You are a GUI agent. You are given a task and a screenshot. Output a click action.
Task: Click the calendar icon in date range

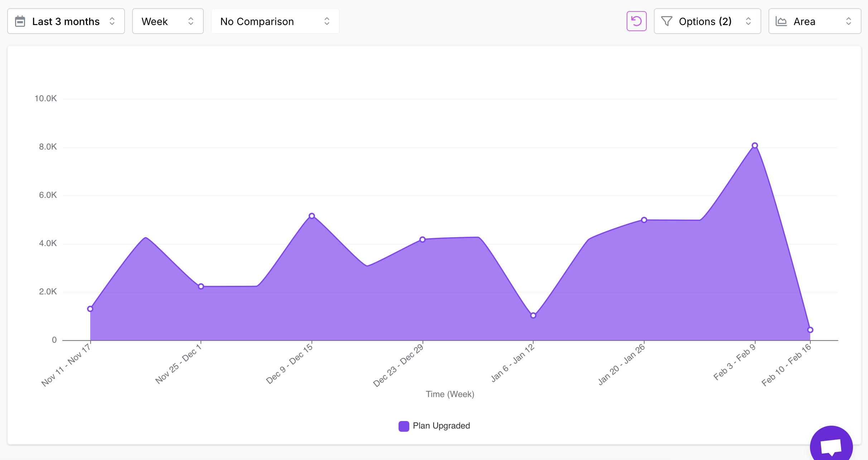20,21
